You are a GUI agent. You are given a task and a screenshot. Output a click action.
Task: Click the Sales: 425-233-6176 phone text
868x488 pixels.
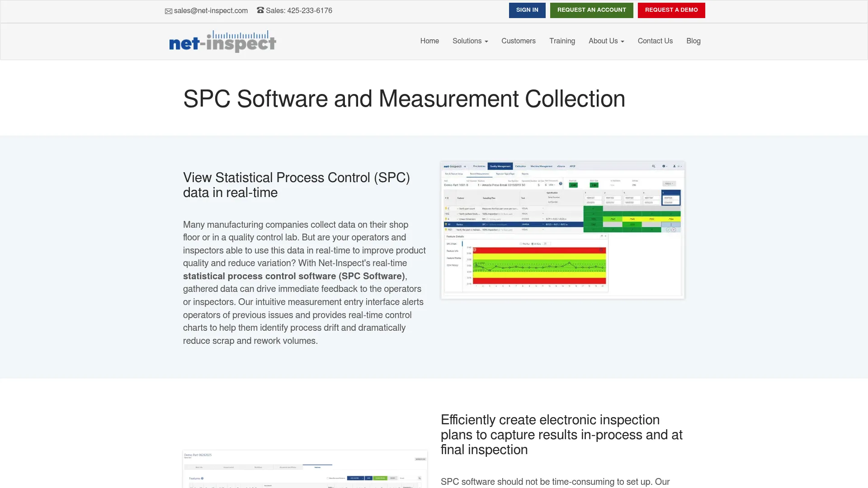click(299, 11)
